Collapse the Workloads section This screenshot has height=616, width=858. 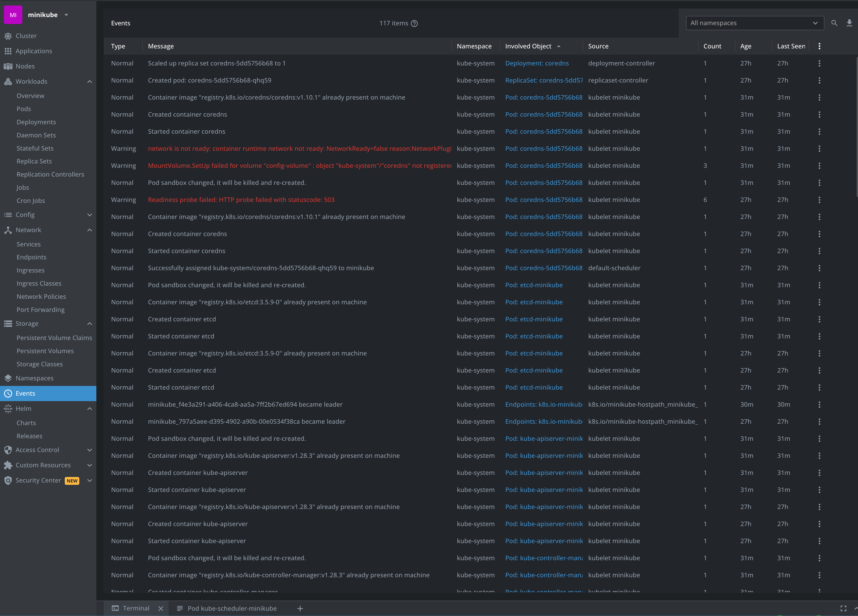point(90,81)
